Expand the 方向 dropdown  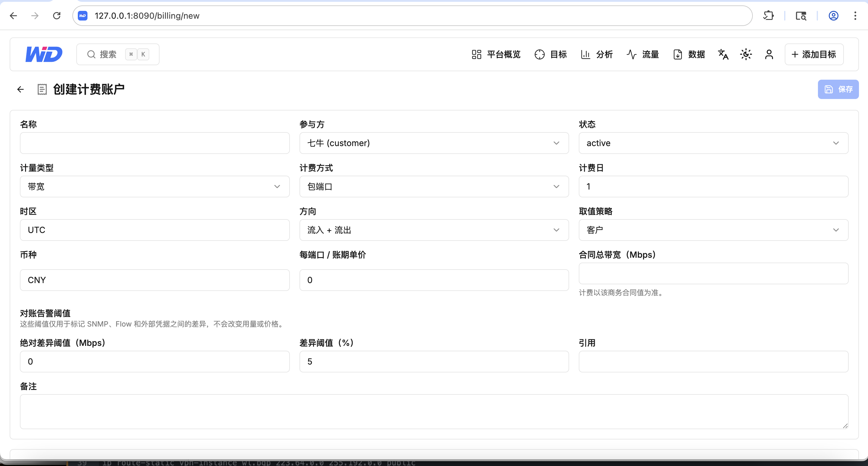click(434, 230)
